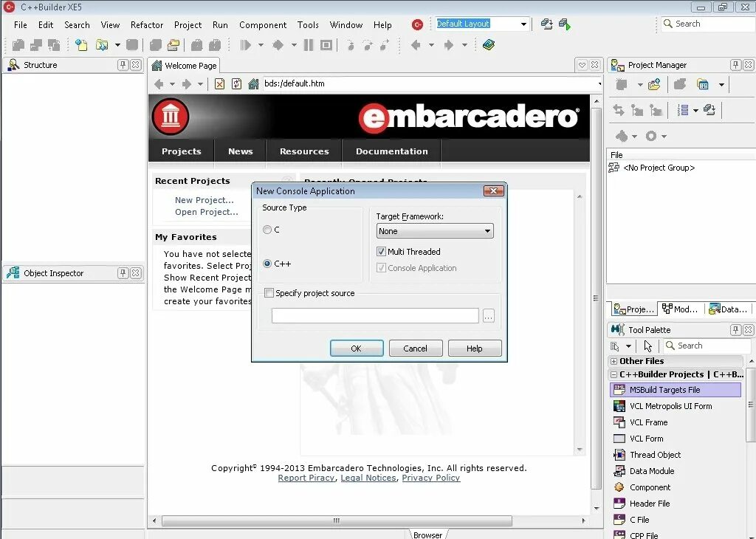The width and height of the screenshot is (756, 539).
Task: Expand the Other Files palette category
Action: [x=614, y=361]
